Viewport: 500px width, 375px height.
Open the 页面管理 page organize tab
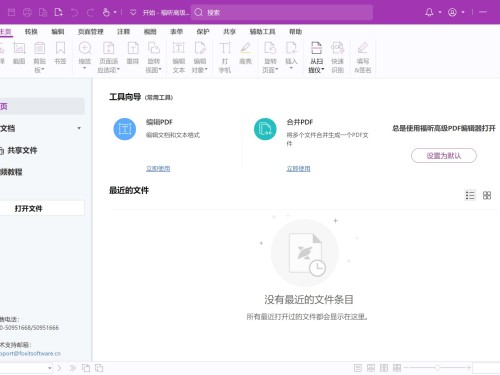pos(91,32)
